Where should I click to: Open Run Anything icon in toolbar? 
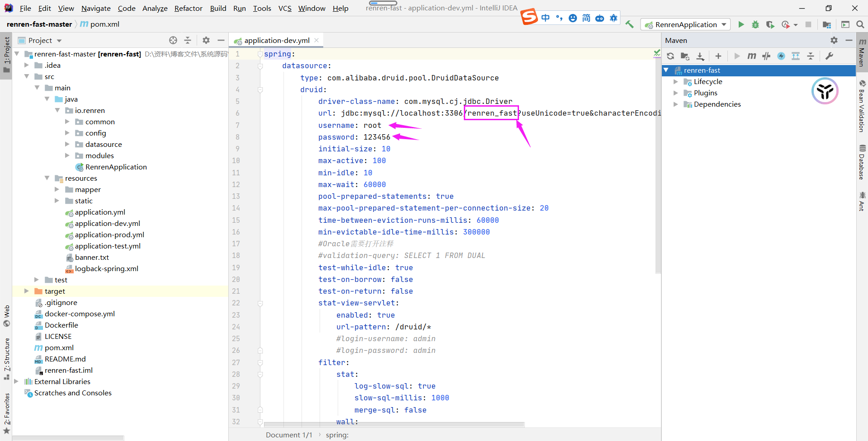pyautogui.click(x=845, y=24)
